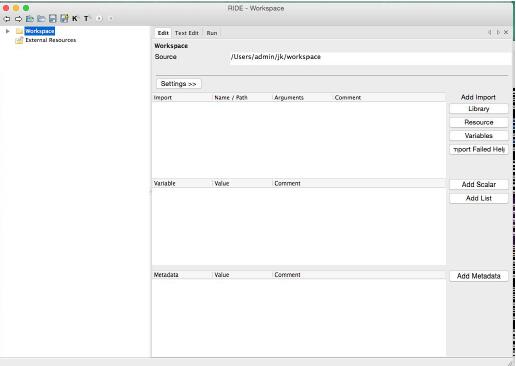Switch to the Run tab
The image size is (516, 366).
click(212, 33)
